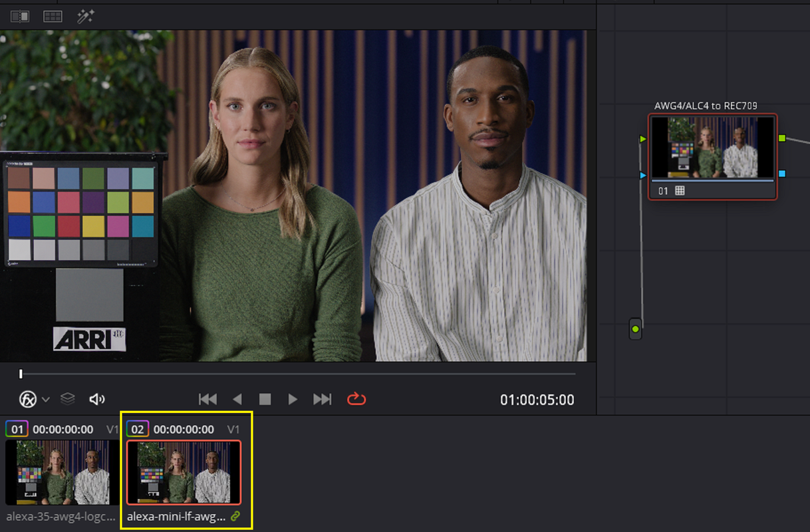810x532 pixels.
Task: Select the AWG4/ALC4 to REC709 node thumbnail
Action: (x=713, y=148)
